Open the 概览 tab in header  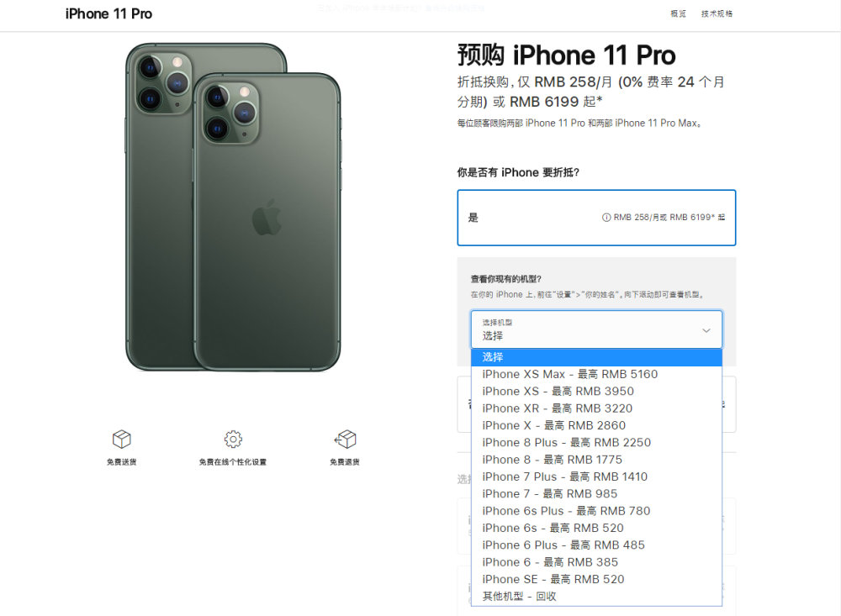click(x=678, y=13)
